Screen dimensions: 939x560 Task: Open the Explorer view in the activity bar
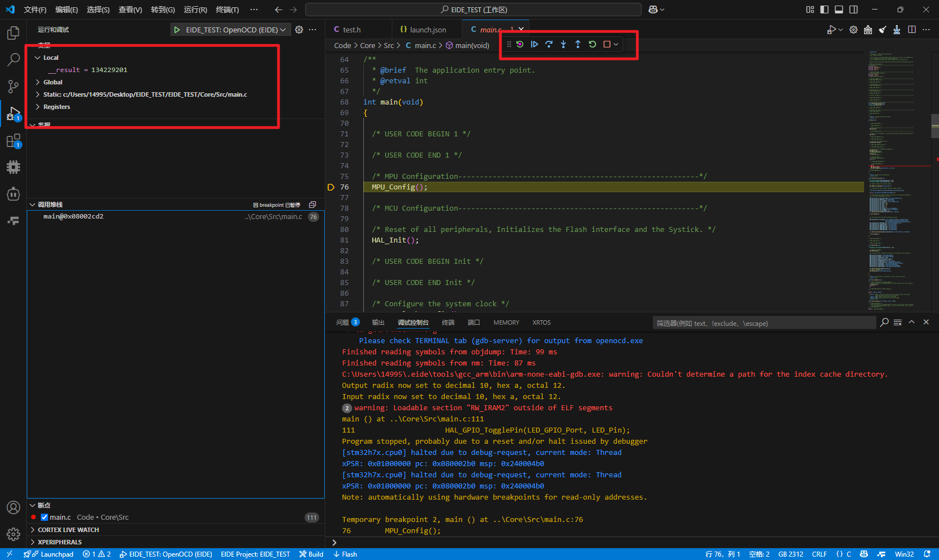tap(13, 33)
